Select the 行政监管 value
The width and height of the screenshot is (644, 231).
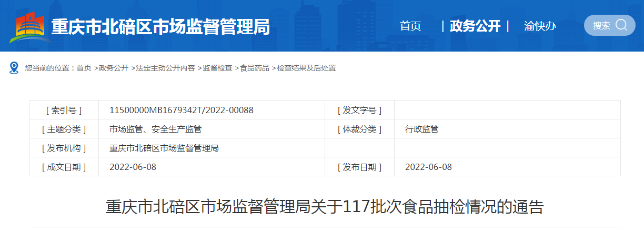coord(422,129)
